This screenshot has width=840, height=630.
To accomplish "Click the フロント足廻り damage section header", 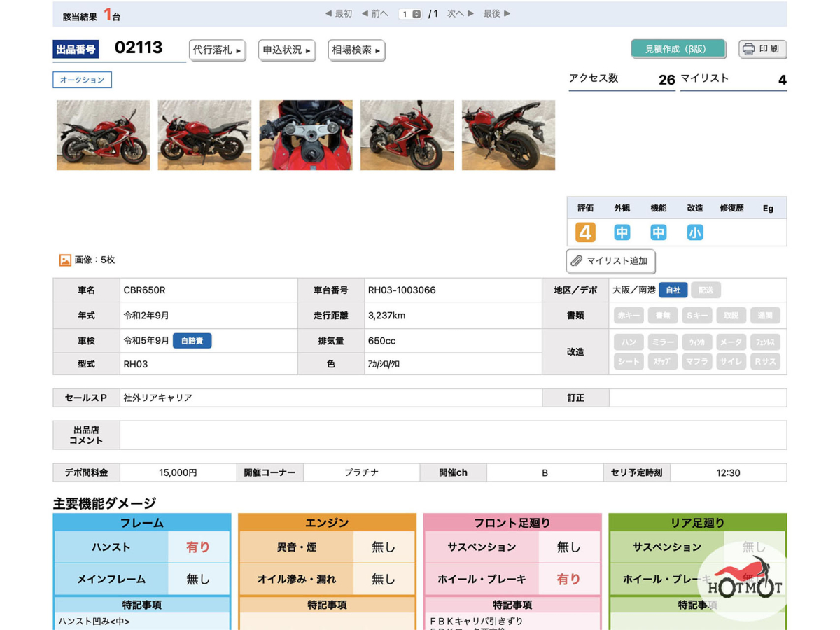I will [512, 522].
